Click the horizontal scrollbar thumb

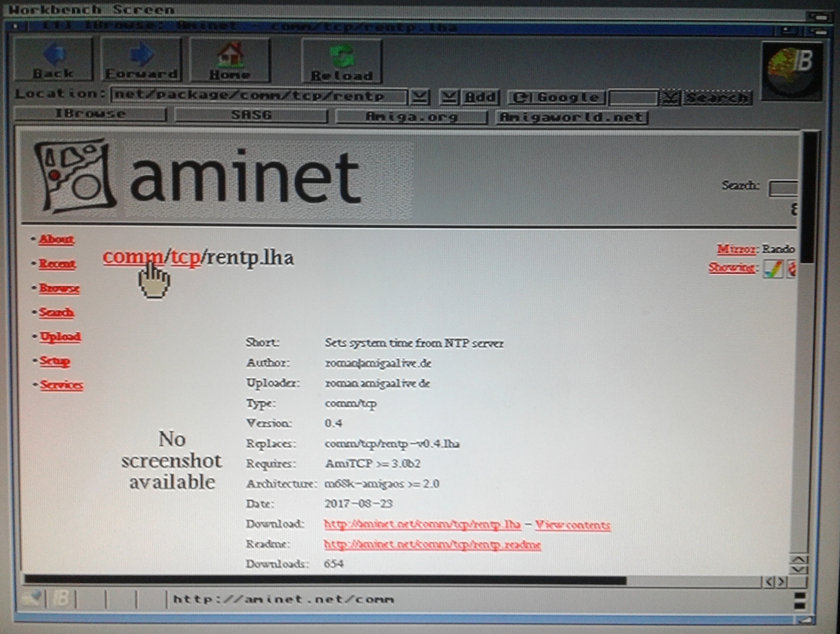325,580
